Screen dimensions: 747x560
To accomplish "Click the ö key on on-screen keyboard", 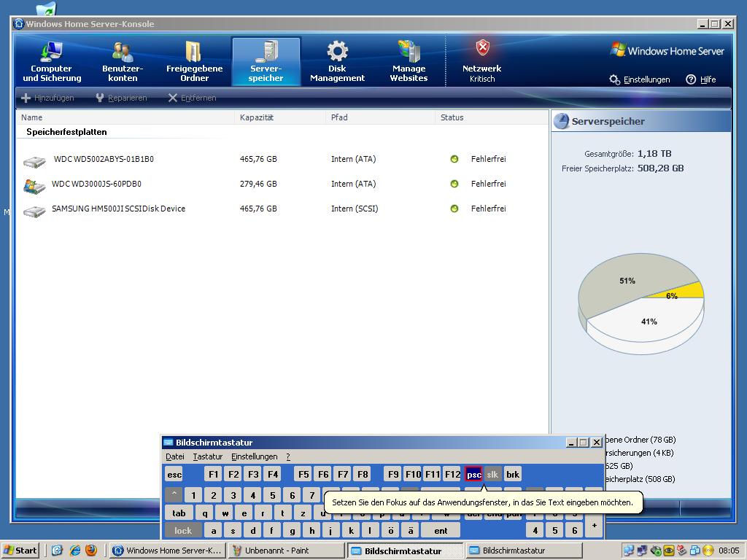I will point(391,530).
